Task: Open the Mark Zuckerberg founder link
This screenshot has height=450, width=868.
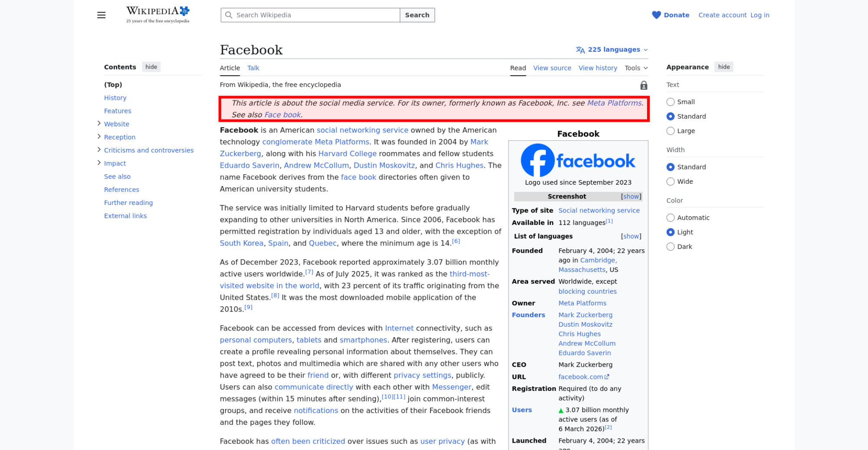Action: tap(585, 315)
